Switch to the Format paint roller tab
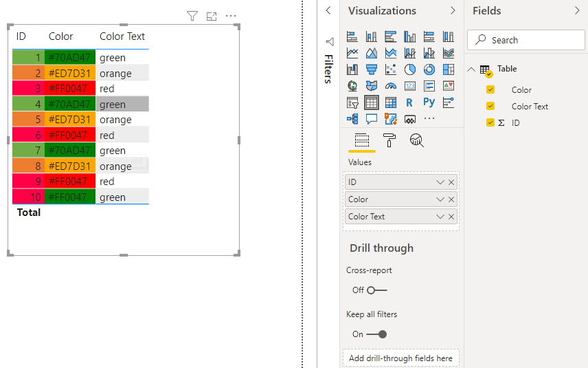Image resolution: width=588 pixels, height=368 pixels. pos(389,140)
